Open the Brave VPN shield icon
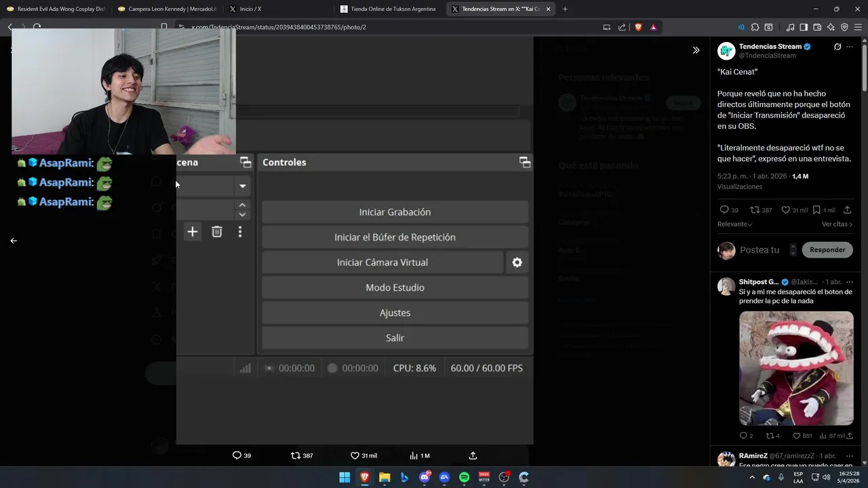The image size is (868, 488). 844,27
